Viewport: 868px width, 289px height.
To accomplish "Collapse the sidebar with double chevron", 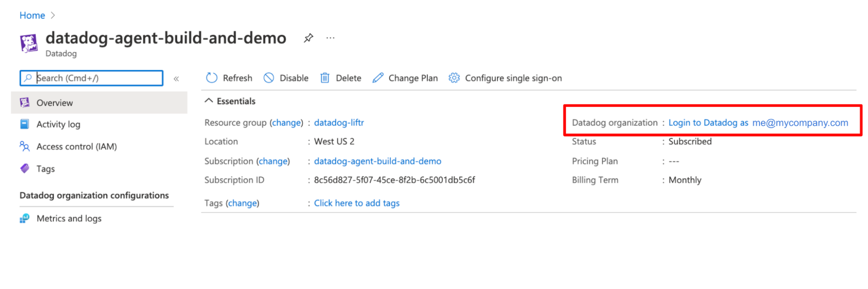I will 176,79.
